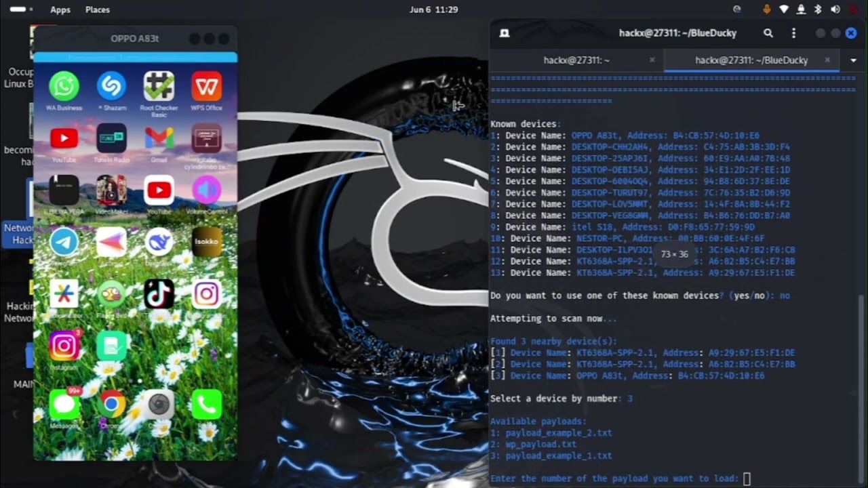Launch TuneIn Radio app

pyautogui.click(x=112, y=139)
